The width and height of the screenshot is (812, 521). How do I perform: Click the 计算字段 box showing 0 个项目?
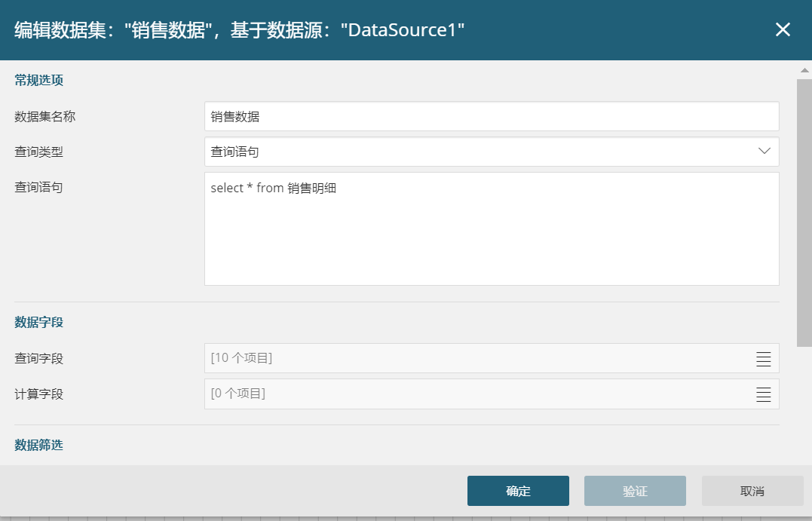click(x=475, y=394)
